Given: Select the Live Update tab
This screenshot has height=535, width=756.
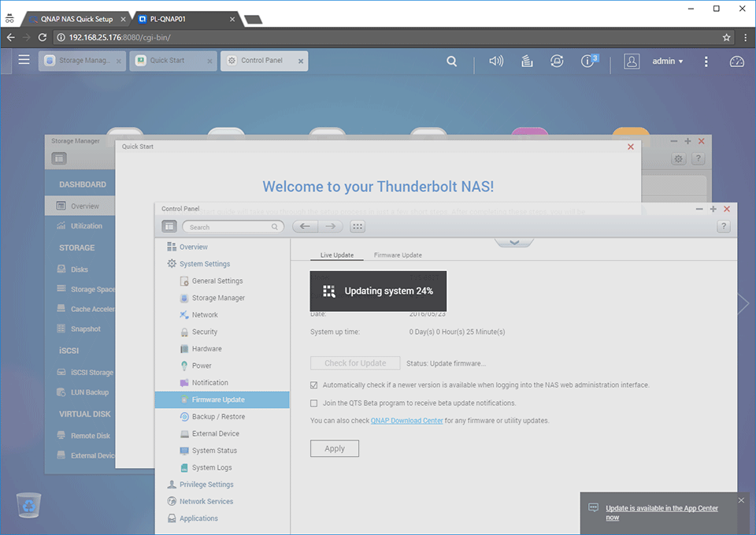Looking at the screenshot, I should click(x=337, y=254).
